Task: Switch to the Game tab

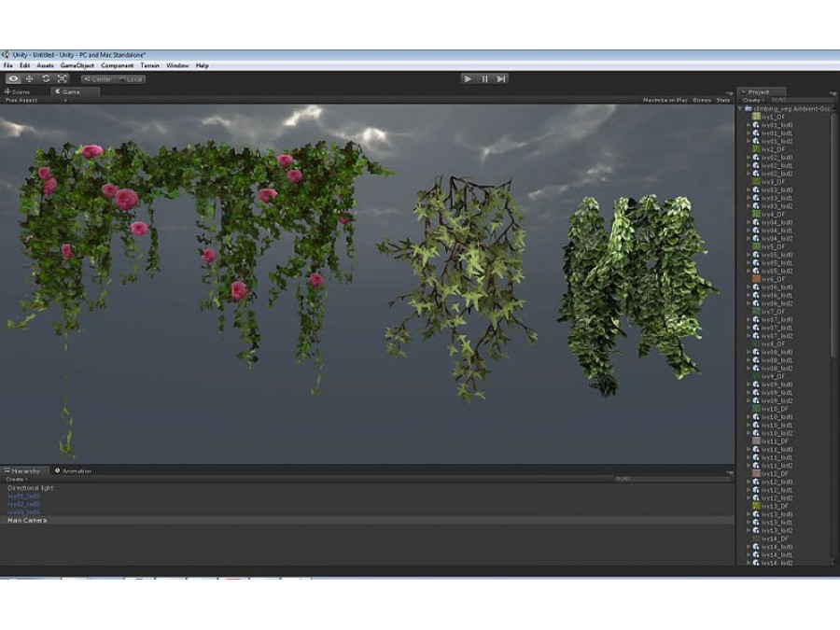Action: [74, 92]
